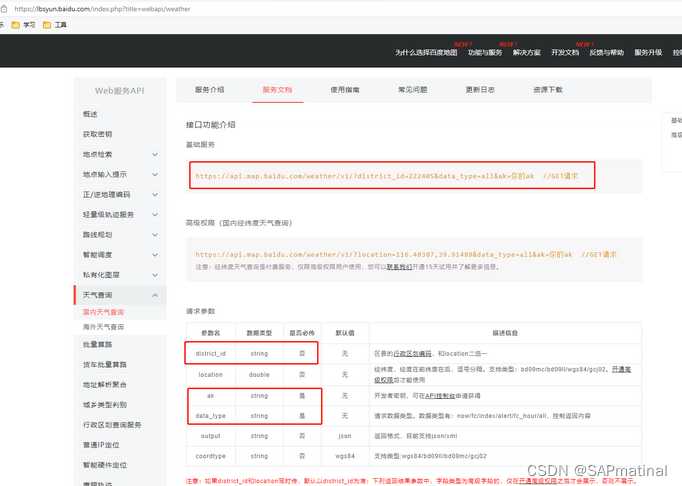Open 智能硬件定位 in the sidebar
The image size is (682, 486).
point(120,465)
